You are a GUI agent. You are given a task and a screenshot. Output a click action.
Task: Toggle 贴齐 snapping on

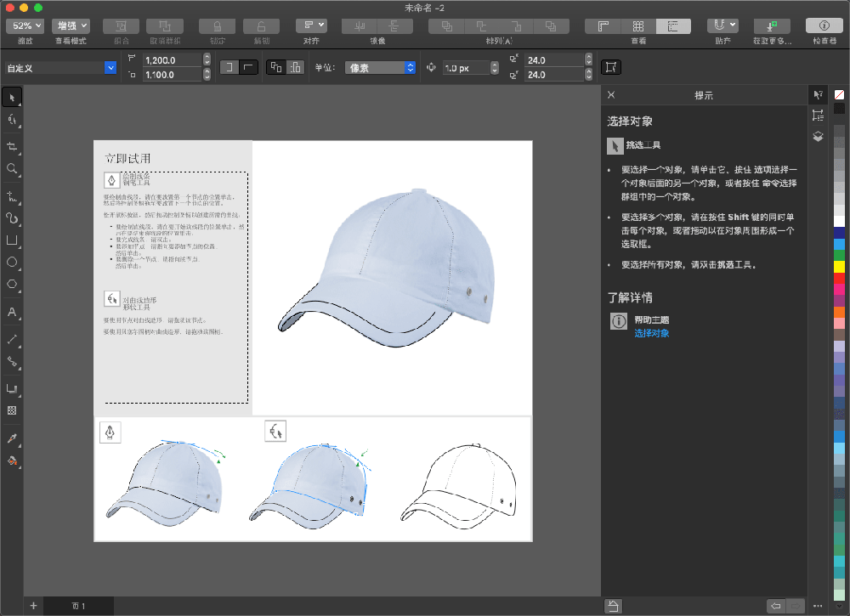point(719,25)
